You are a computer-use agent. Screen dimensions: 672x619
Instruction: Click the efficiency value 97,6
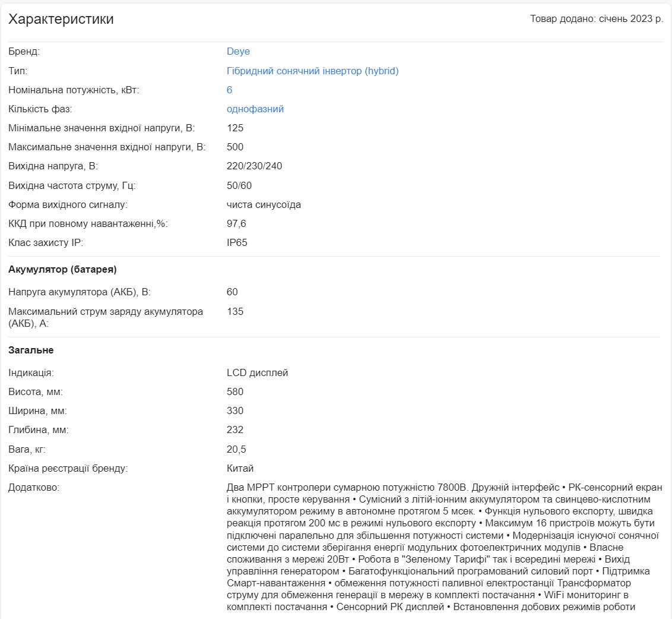point(236,223)
